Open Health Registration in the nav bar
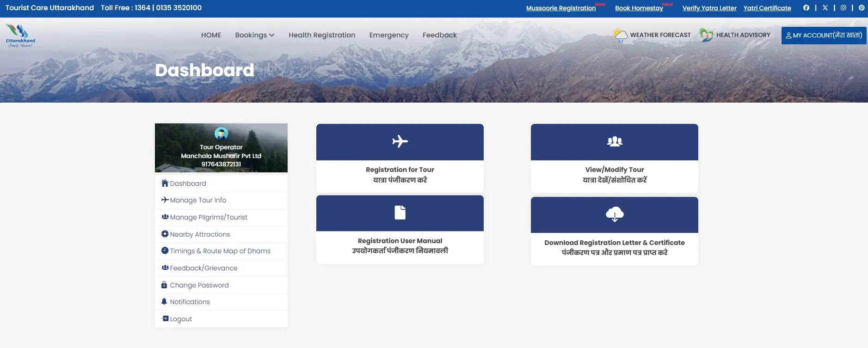The height and width of the screenshot is (348, 868). (x=322, y=35)
